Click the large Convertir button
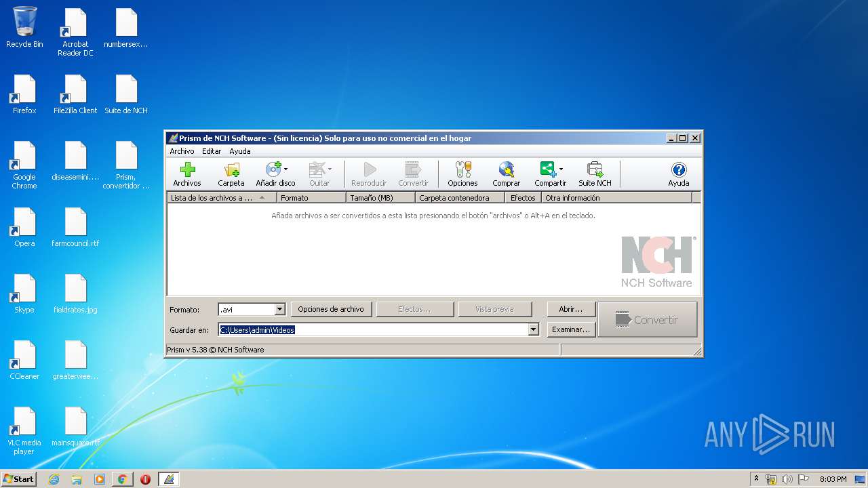Image resolution: width=868 pixels, height=488 pixels. click(x=648, y=319)
